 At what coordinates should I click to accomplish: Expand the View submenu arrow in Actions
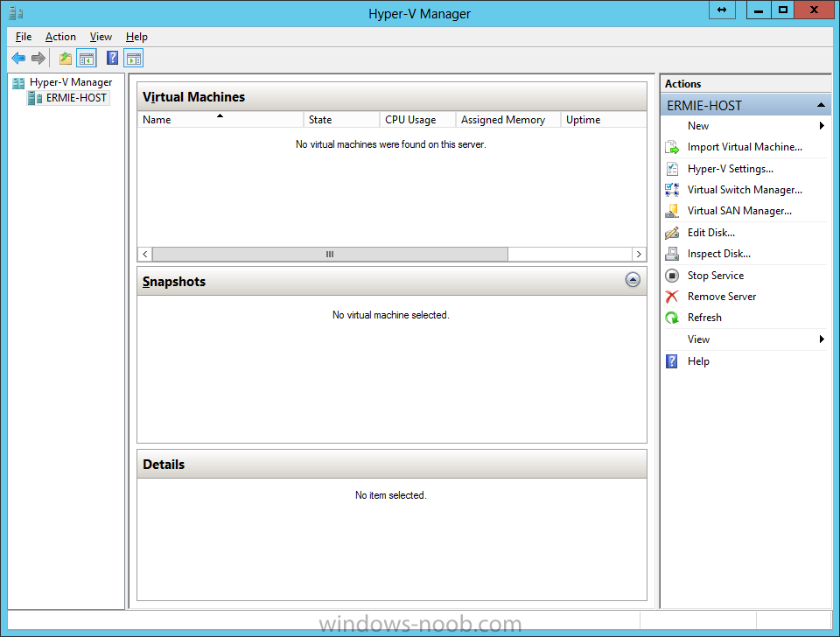pyautogui.click(x=822, y=339)
